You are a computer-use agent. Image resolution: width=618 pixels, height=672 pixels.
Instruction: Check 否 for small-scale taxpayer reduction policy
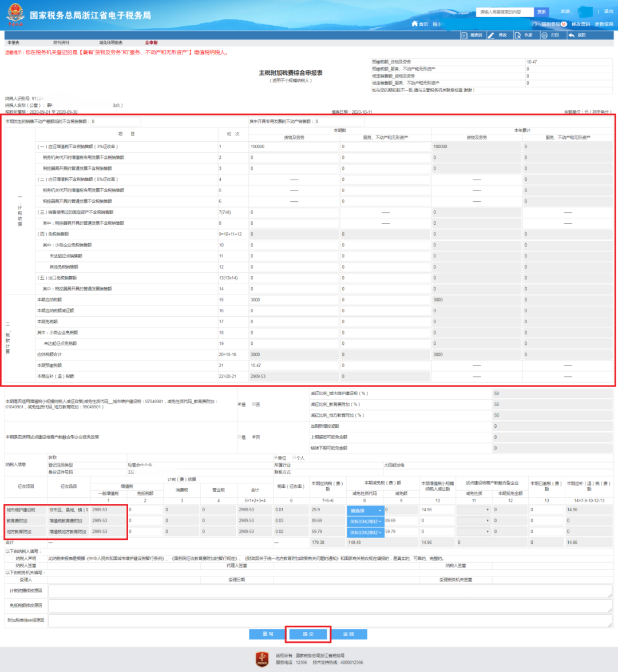pyautogui.click(x=254, y=404)
